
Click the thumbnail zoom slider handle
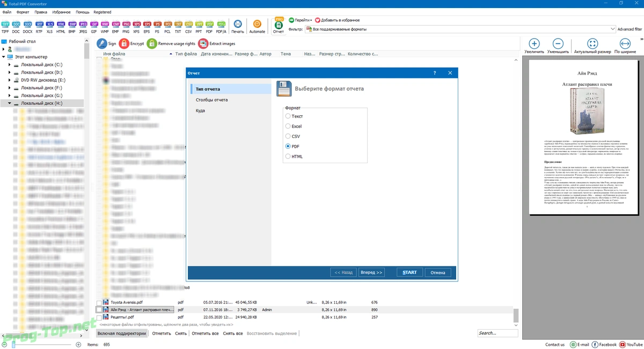tap(13, 344)
